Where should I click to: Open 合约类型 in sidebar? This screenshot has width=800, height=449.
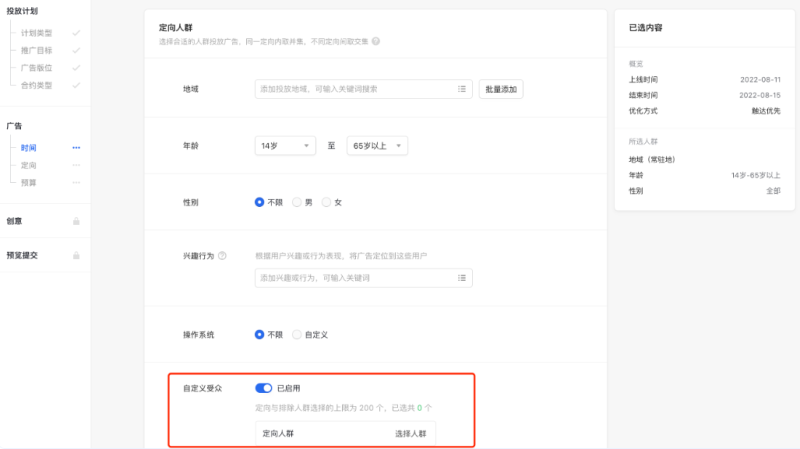coord(36,85)
